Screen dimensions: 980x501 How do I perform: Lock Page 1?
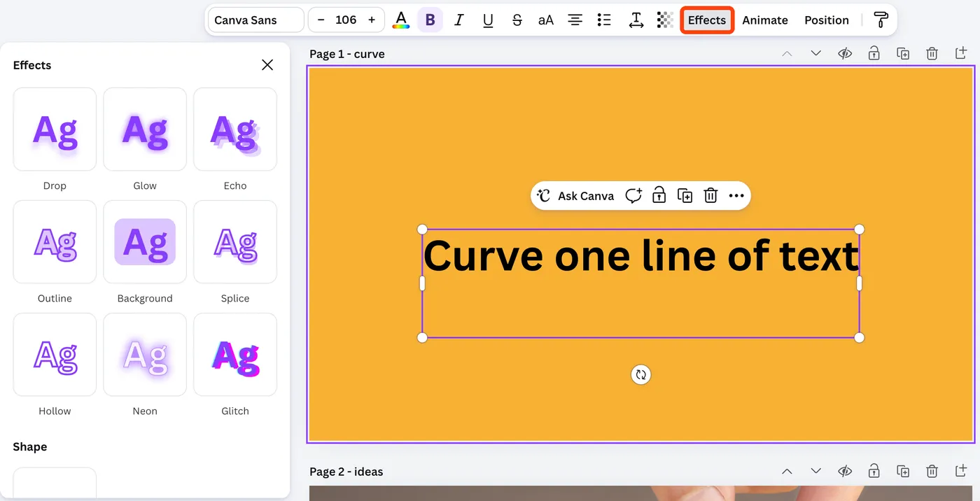(874, 54)
